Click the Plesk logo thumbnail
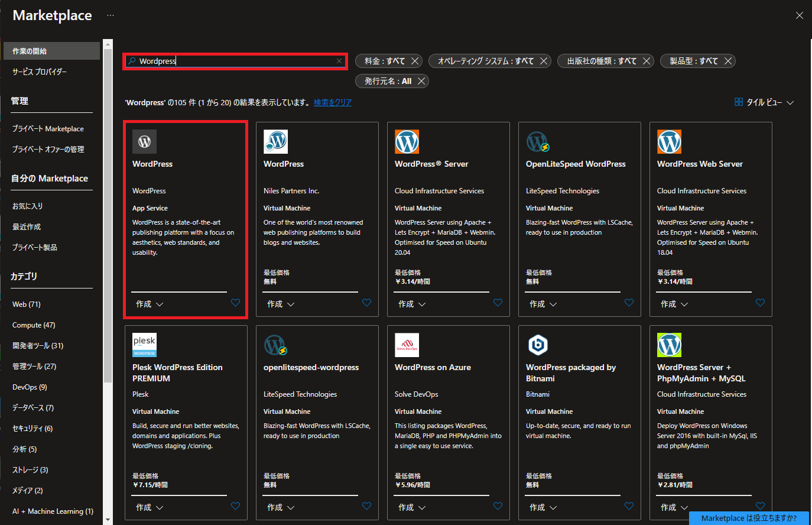 (x=144, y=345)
